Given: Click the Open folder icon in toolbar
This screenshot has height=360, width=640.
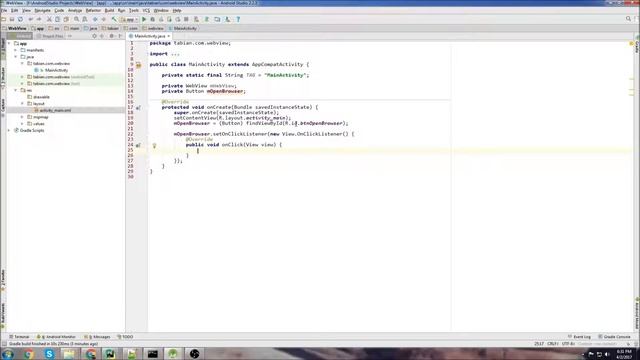Looking at the screenshot, I should (x=3, y=19).
